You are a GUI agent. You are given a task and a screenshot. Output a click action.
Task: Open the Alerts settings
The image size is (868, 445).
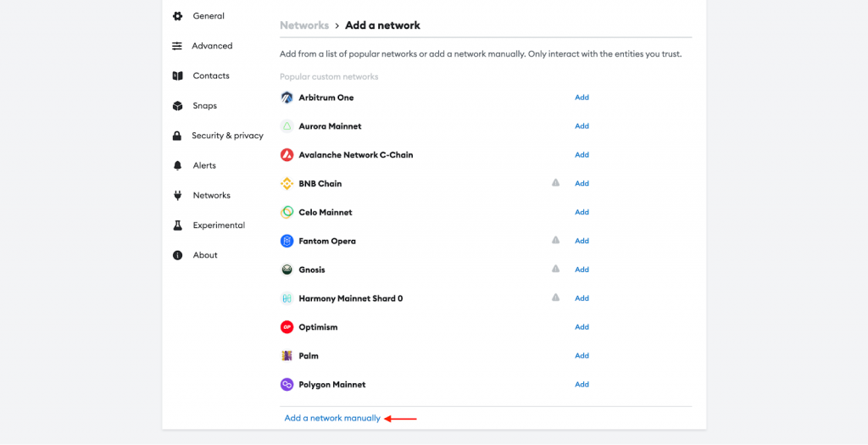pyautogui.click(x=204, y=165)
